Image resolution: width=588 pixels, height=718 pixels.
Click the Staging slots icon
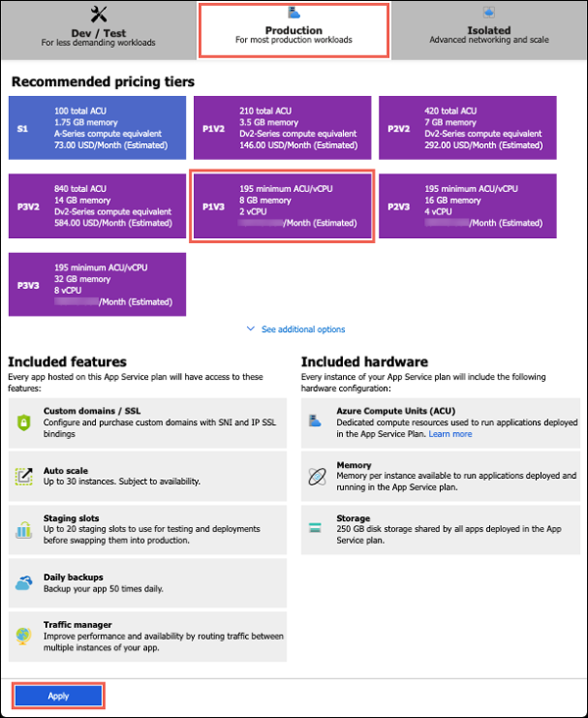tap(24, 530)
